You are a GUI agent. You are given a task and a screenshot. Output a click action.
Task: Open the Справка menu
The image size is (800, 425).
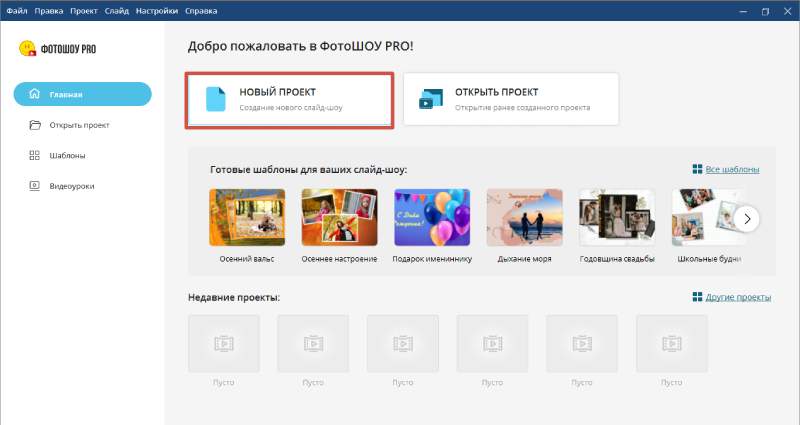coord(201,11)
